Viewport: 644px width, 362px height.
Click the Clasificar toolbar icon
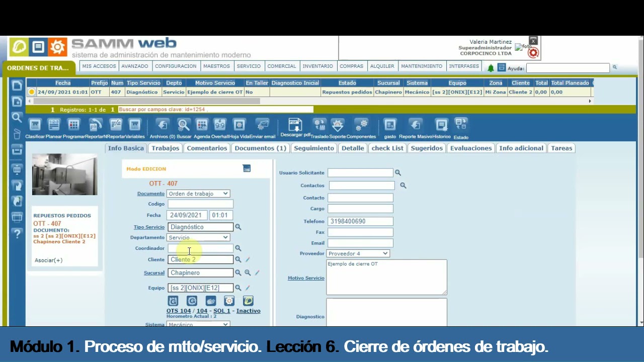[35, 125]
